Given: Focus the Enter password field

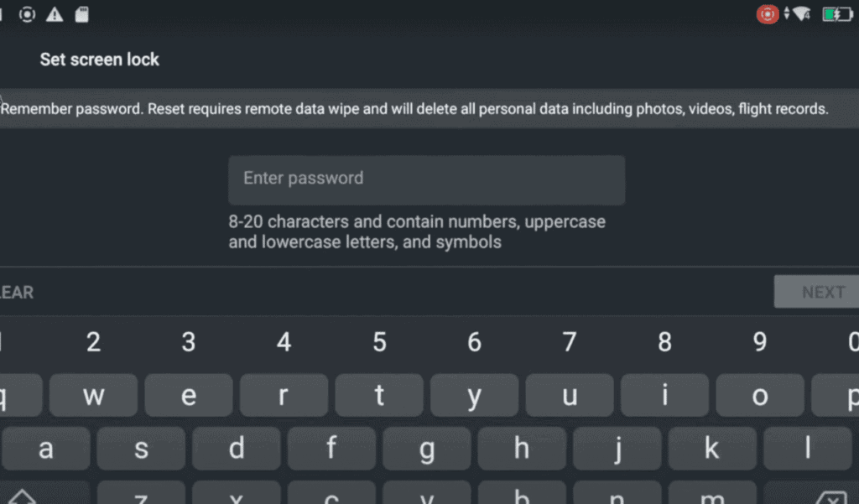Looking at the screenshot, I should coord(426,179).
